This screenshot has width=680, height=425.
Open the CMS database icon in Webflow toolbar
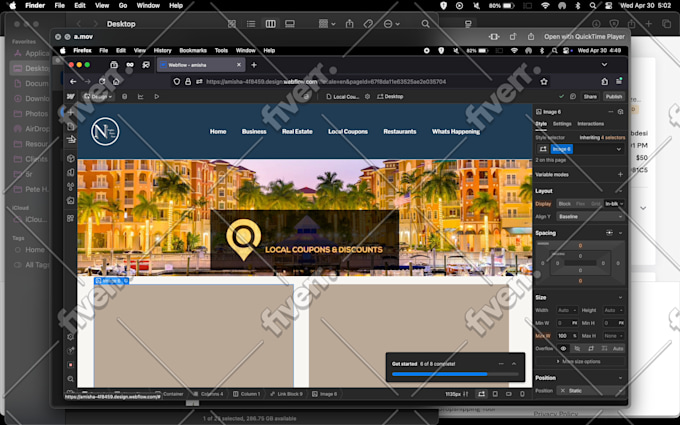[x=124, y=96]
